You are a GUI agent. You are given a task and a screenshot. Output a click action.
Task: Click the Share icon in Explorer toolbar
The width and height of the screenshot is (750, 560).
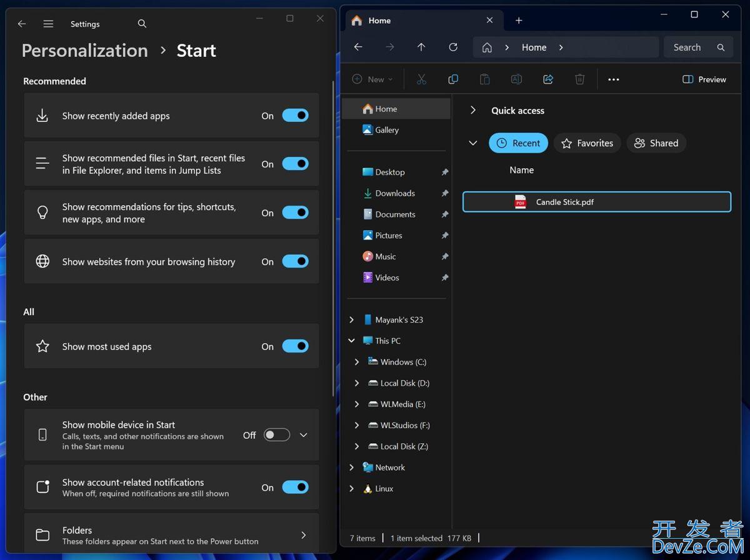click(548, 79)
